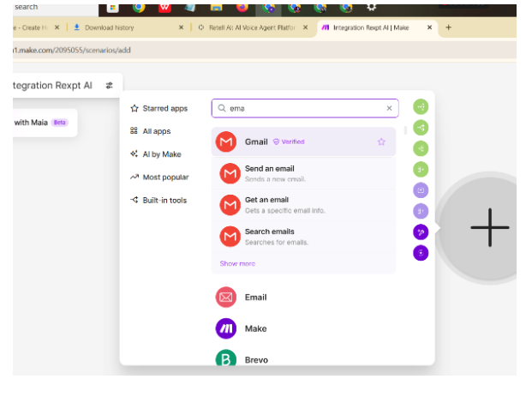532x397 pixels.
Task: Click the dark purple Tools wrench icon
Action: coord(421,232)
